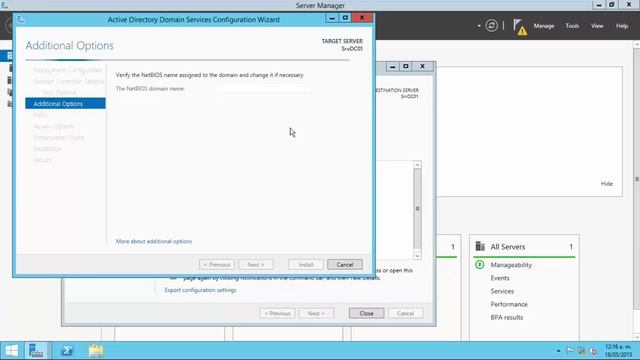Open the Help menu
The image size is (640, 360).
[622, 26]
